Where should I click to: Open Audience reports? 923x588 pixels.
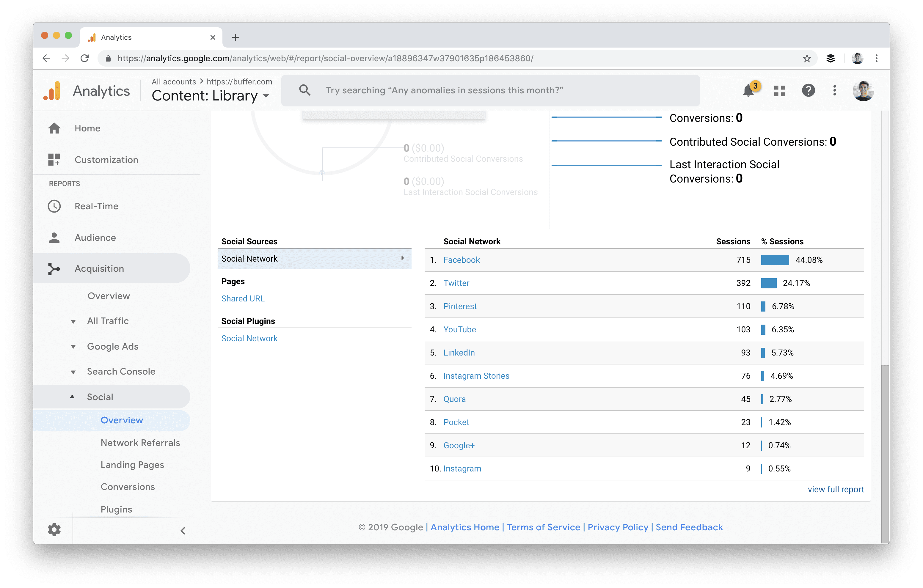[95, 238]
